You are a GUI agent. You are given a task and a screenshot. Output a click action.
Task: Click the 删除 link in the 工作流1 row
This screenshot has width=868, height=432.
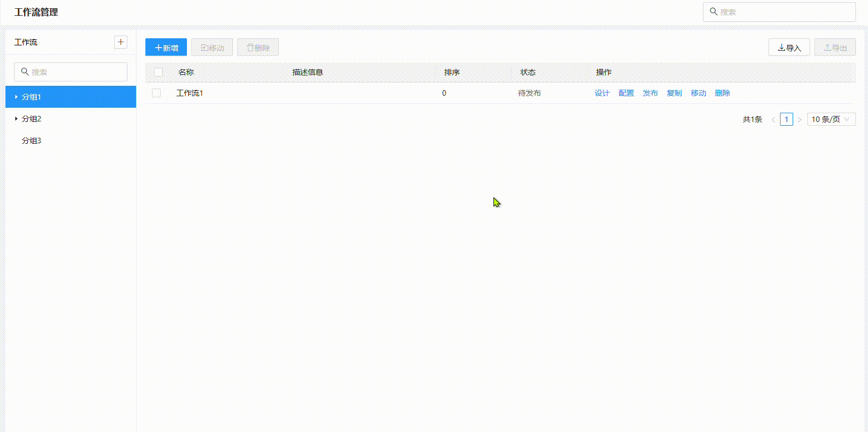722,93
